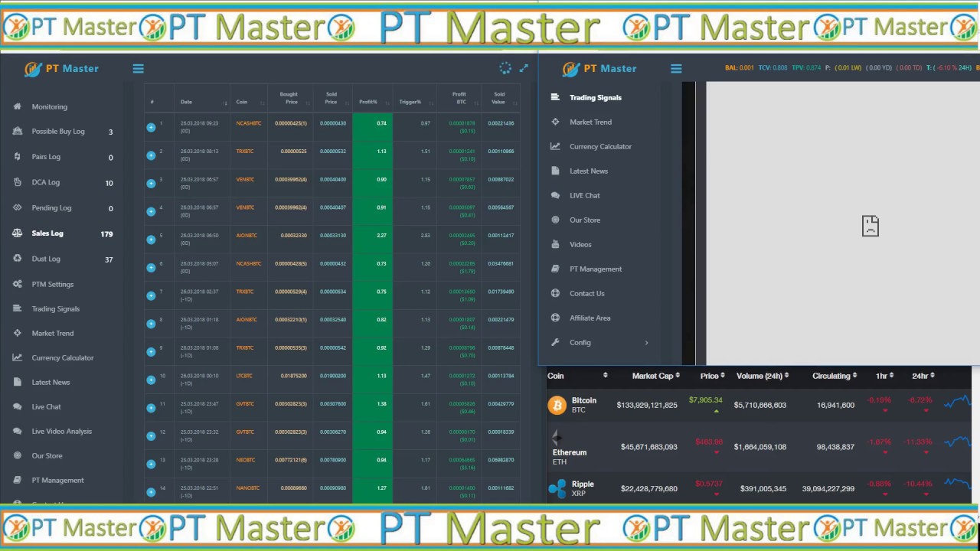Open Currency Calculator in right panel menu
The image size is (980, 551).
pos(600,146)
